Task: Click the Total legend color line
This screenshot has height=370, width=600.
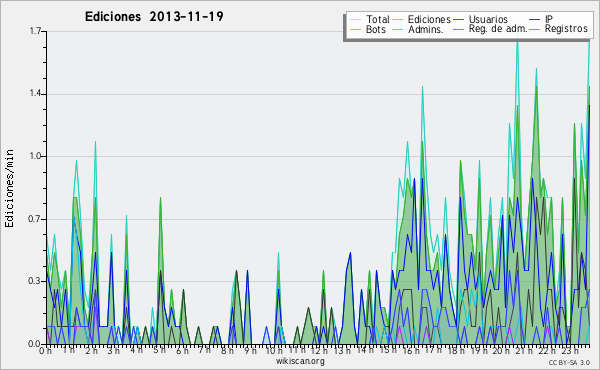Action: tap(355, 20)
